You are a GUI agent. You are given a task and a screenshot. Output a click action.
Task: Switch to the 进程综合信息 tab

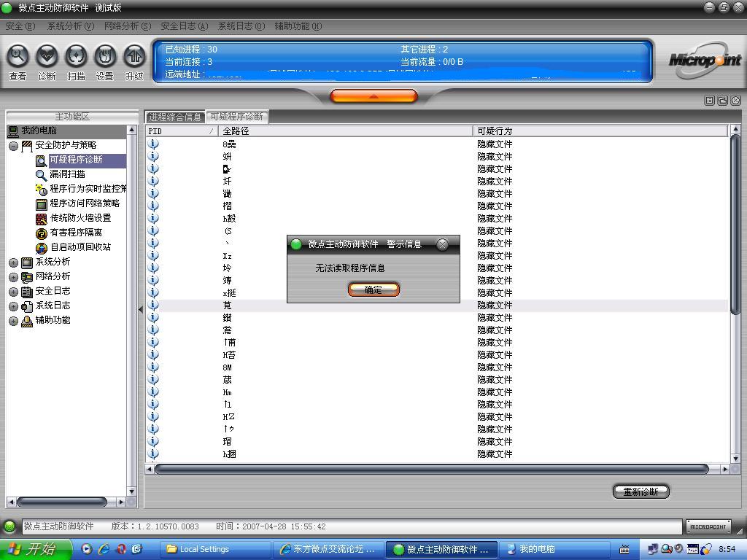(x=175, y=117)
